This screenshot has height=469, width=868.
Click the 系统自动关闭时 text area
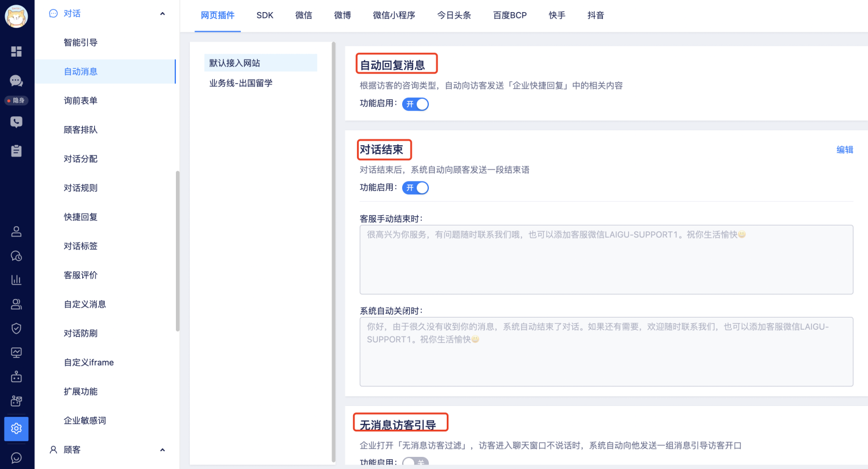pyautogui.click(x=606, y=352)
